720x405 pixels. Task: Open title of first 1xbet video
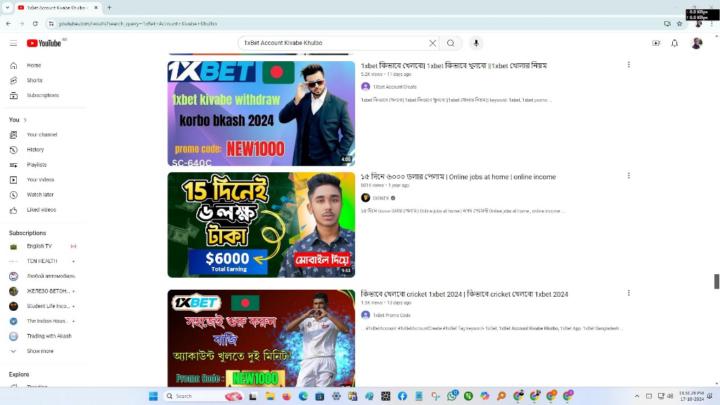454,66
